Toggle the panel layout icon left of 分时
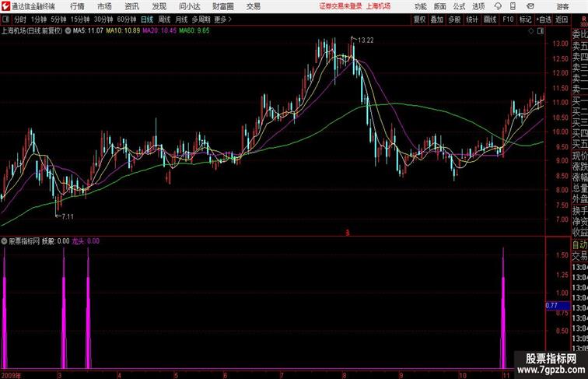The width and height of the screenshot is (588, 379). click(5, 19)
